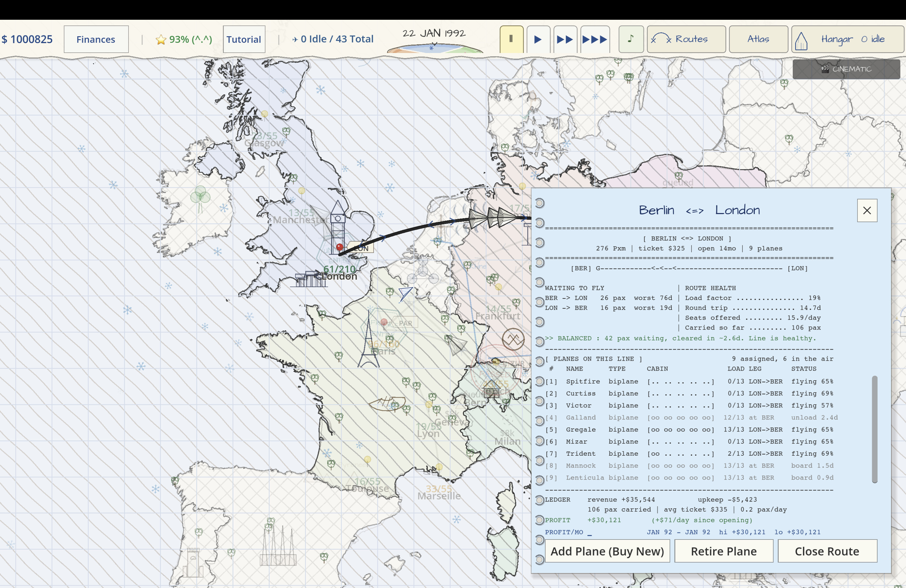The width and height of the screenshot is (906, 588).
Task: Select plane [6] Mizar row
Action: (689, 442)
